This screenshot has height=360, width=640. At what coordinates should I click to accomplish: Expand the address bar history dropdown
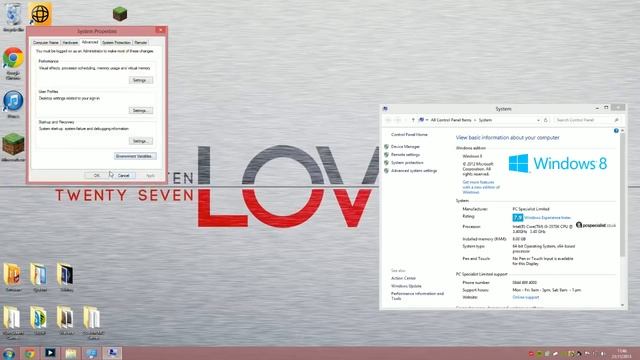tap(538, 120)
